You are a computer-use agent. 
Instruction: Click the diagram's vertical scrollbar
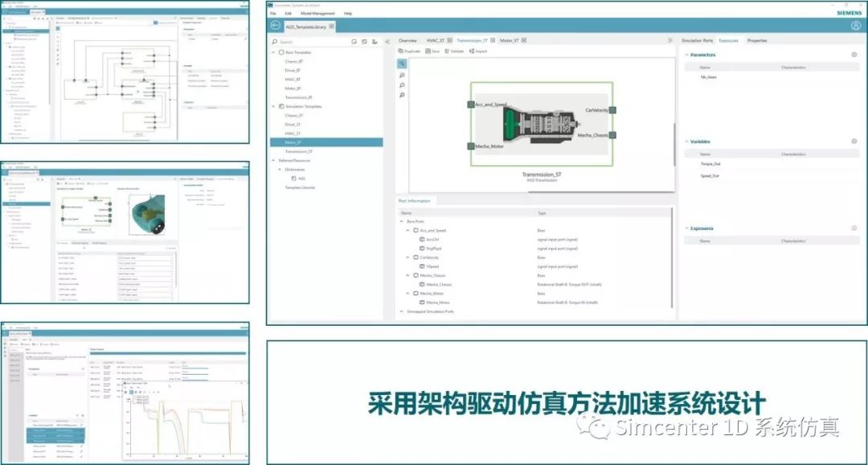(674, 144)
